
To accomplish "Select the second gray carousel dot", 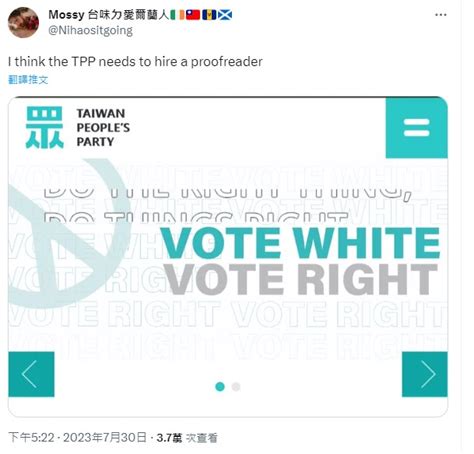I will (236, 387).
